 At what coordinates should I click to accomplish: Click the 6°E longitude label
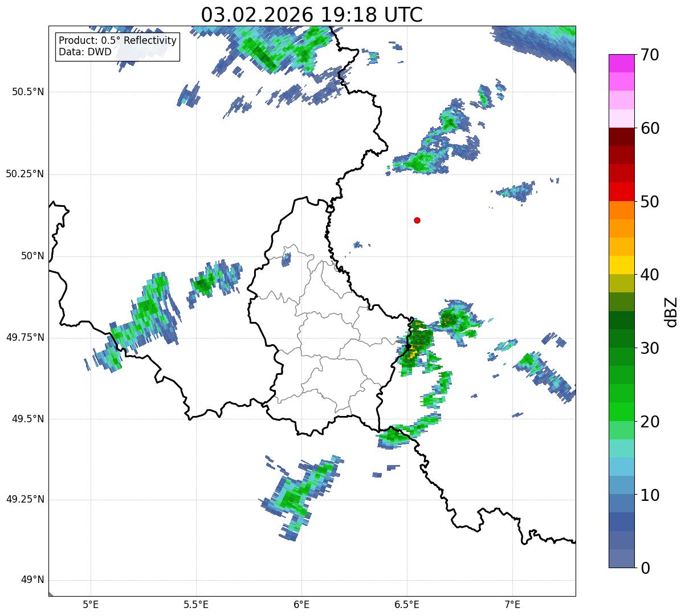(301, 604)
